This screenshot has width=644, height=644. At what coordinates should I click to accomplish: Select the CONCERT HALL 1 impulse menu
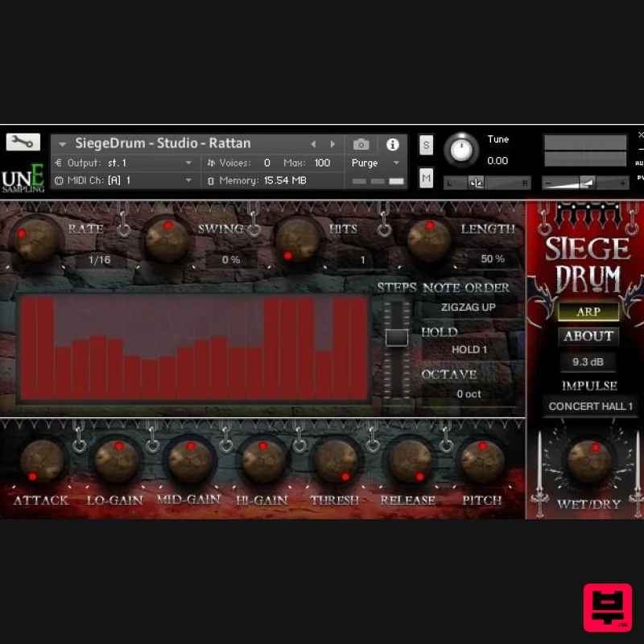coord(590,407)
